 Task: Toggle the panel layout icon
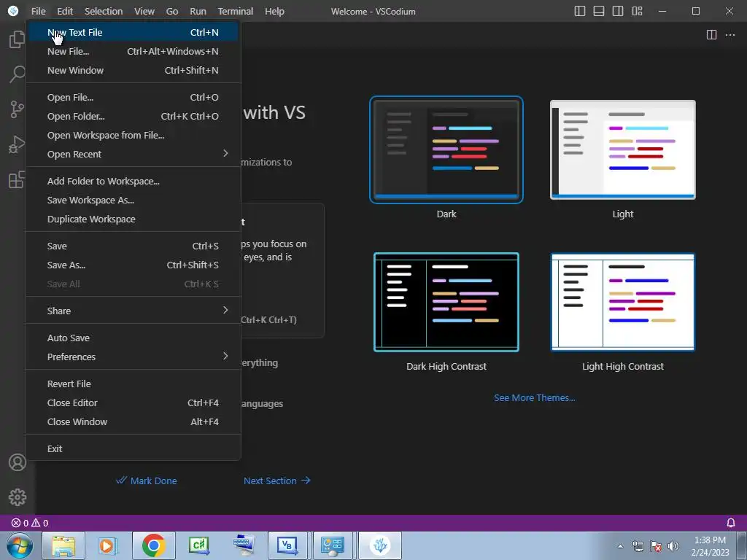pos(599,11)
